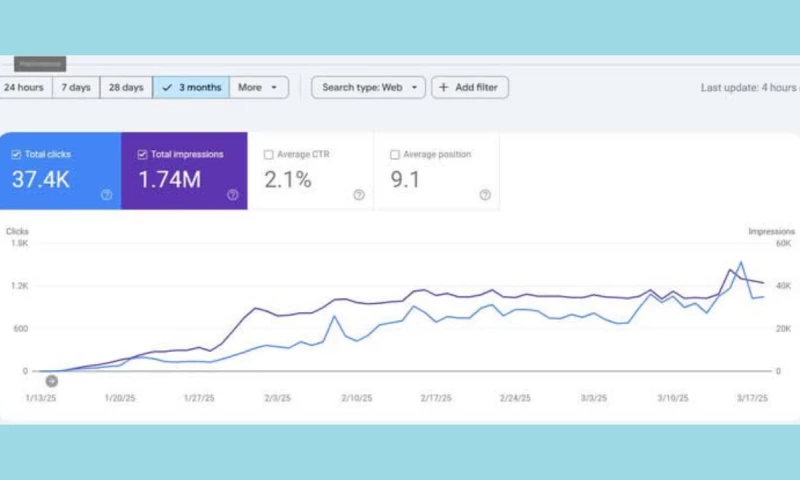Choose the 28 days date range
Image resolution: width=800 pixels, height=480 pixels.
[x=126, y=88]
